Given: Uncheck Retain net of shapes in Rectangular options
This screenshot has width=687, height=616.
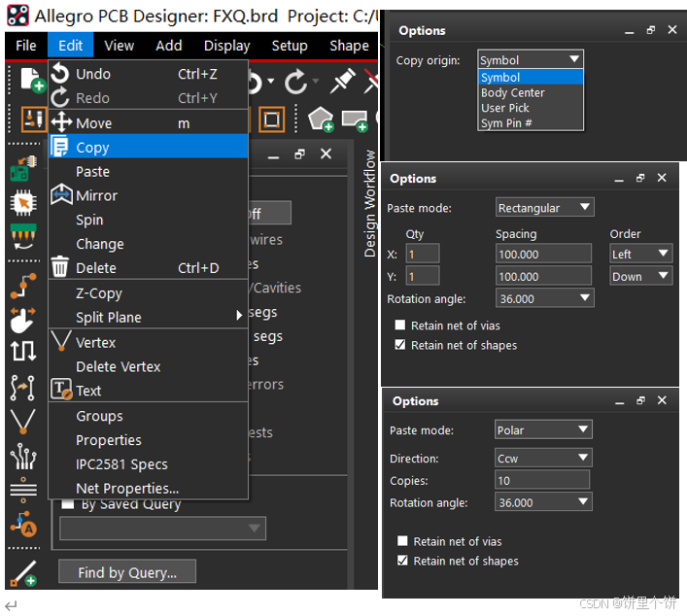Looking at the screenshot, I should [400, 345].
